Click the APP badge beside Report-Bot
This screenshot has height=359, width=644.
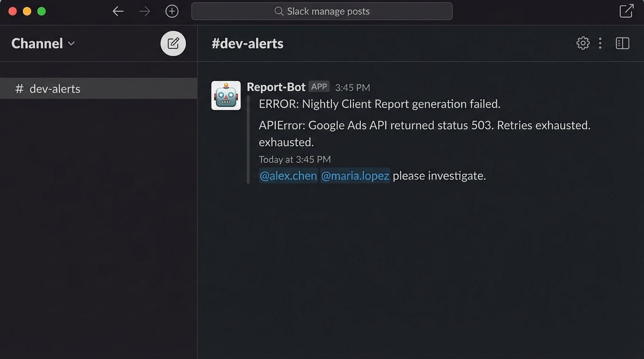319,87
